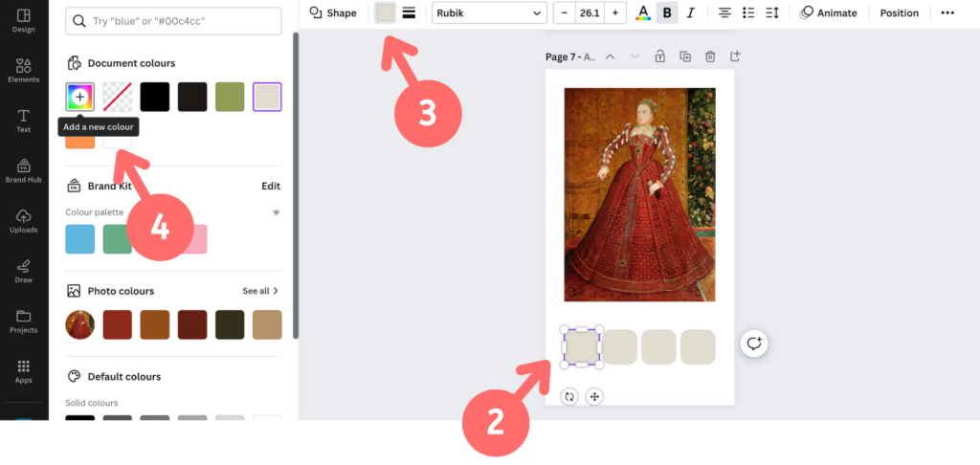Delete the page with trash icon
Viewport: 980px width, 465px height.
coord(710,56)
